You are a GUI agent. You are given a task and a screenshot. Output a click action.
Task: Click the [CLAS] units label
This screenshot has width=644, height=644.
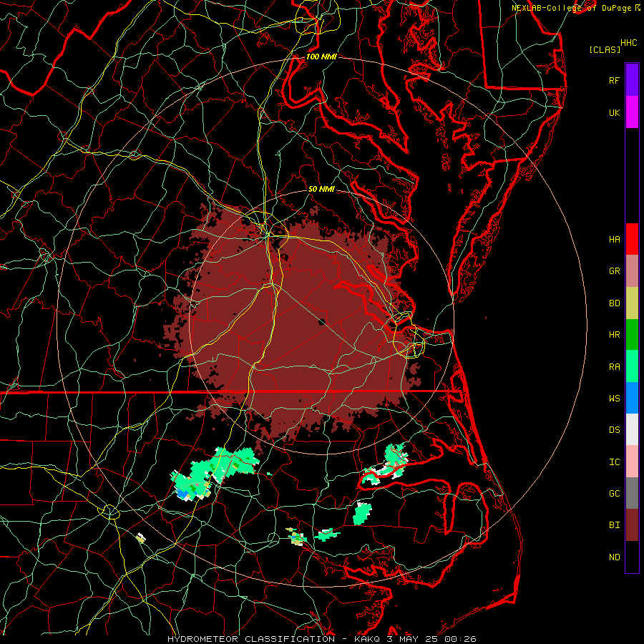pos(605,49)
